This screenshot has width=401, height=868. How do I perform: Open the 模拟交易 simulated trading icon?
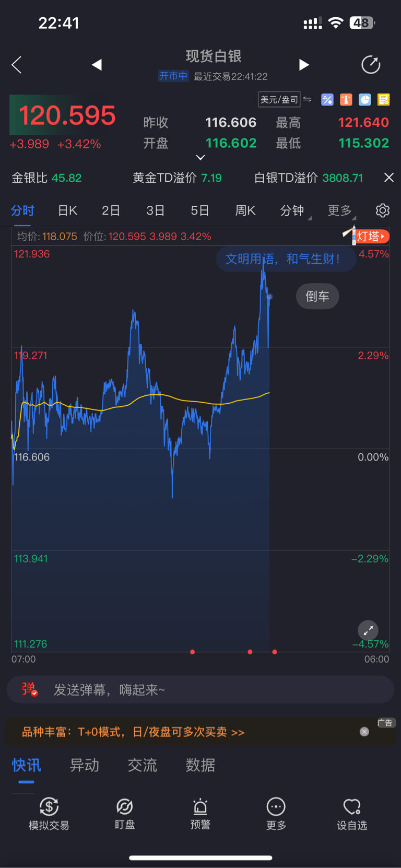pyautogui.click(x=49, y=814)
